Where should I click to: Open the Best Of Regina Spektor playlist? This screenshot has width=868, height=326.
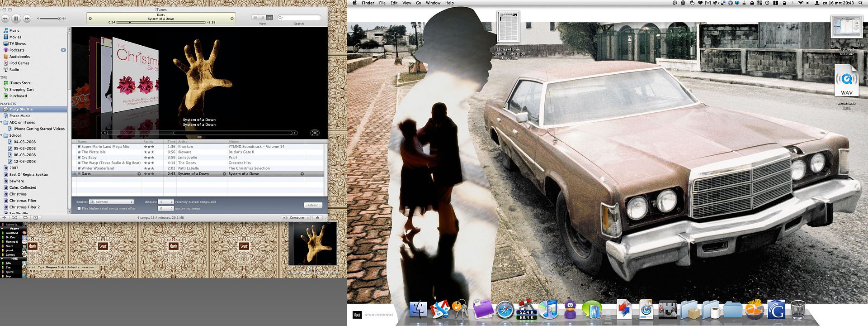point(28,174)
